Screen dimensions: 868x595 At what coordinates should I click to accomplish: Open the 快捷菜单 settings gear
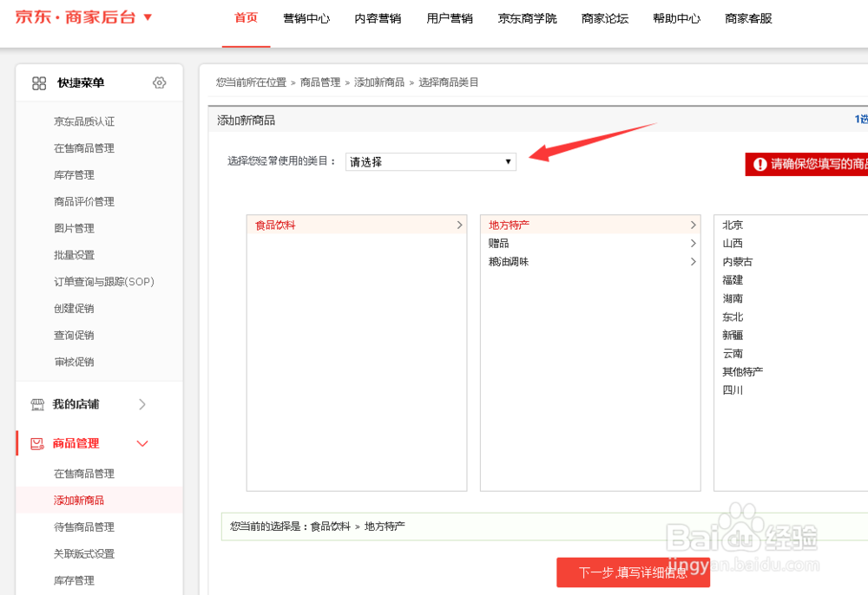(159, 82)
